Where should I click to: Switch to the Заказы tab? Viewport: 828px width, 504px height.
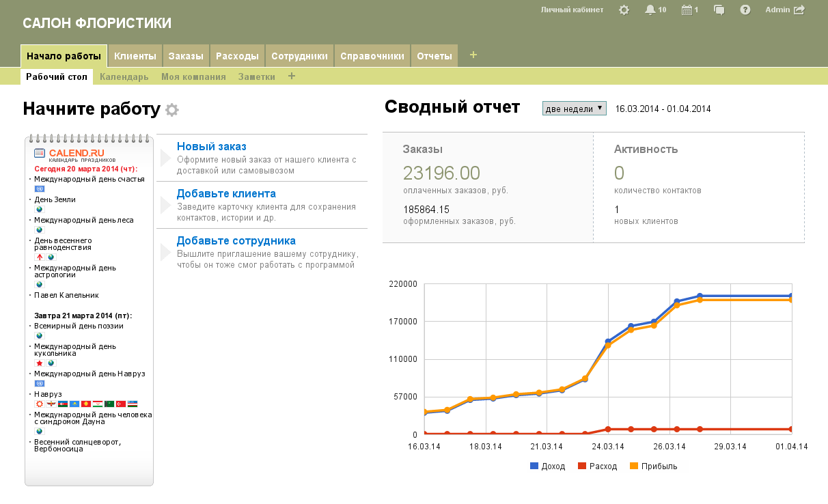point(186,56)
